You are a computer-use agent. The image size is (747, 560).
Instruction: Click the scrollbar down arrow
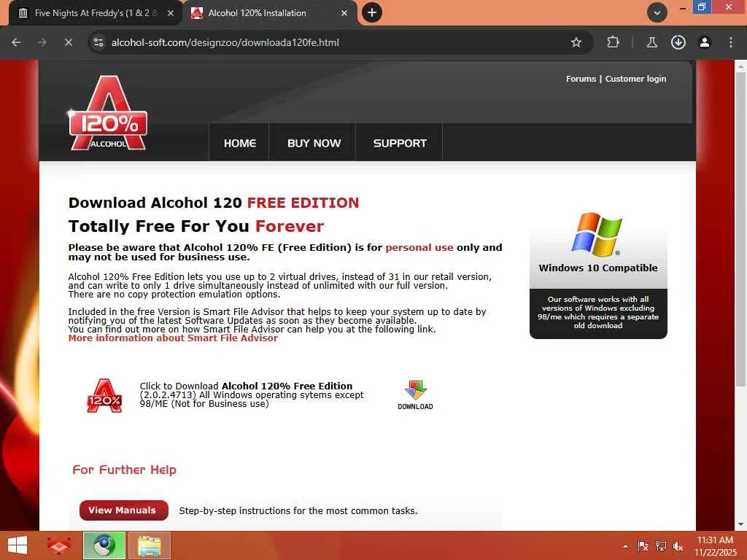(x=740, y=524)
